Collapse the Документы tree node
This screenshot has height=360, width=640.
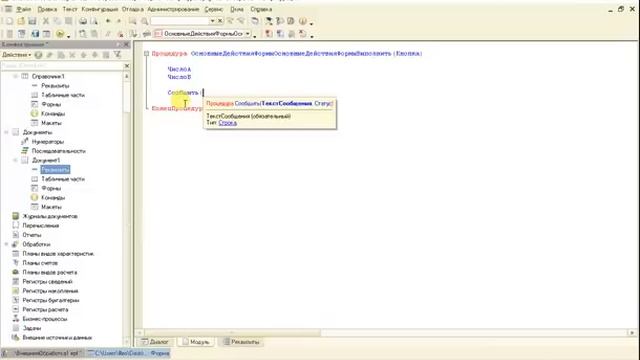[6, 132]
